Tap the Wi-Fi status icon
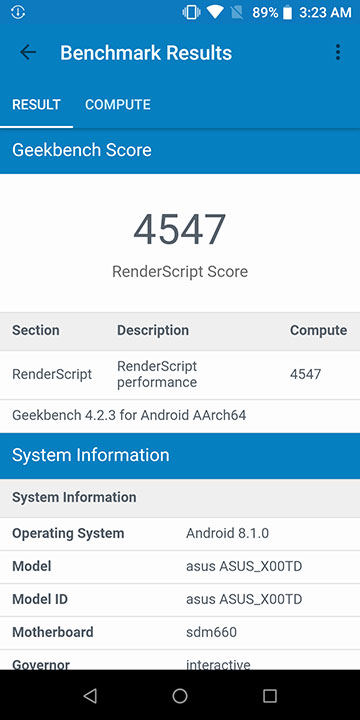The width and height of the screenshot is (360, 720). [215, 12]
